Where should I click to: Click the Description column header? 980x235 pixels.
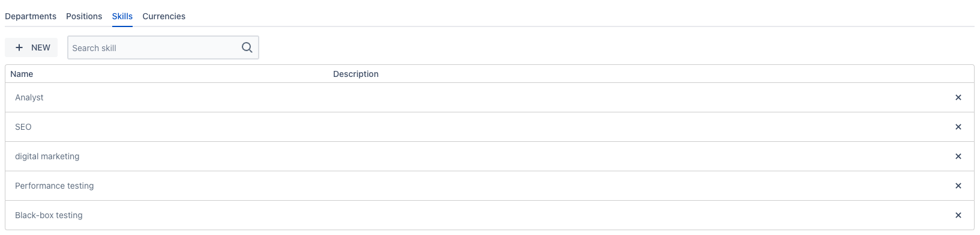[356, 74]
